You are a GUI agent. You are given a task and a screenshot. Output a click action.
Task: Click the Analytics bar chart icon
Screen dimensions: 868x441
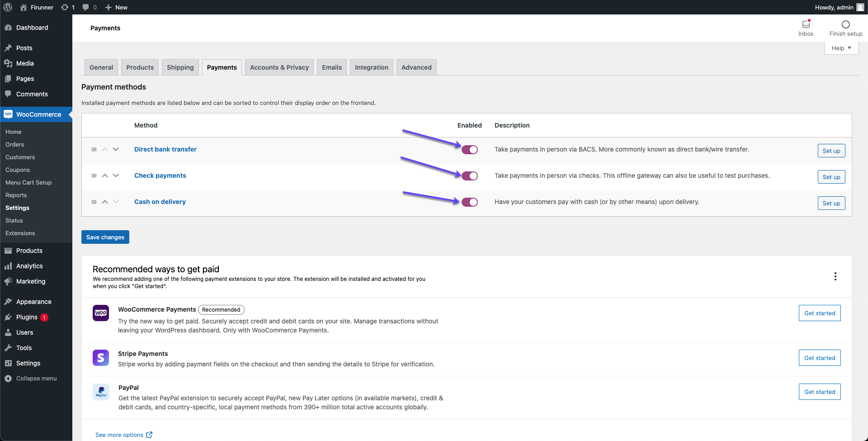[x=8, y=266]
